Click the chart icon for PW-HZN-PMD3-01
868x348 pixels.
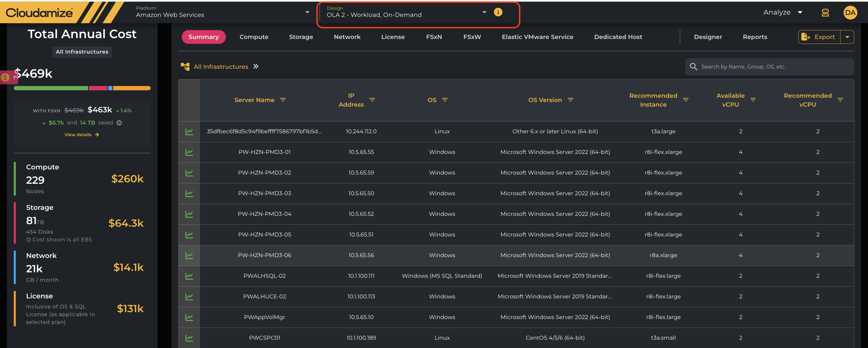click(x=189, y=153)
